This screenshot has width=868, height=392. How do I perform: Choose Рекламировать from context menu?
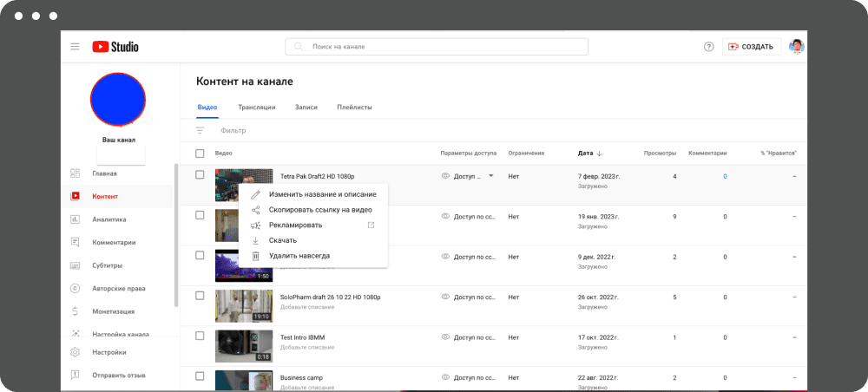click(x=313, y=225)
